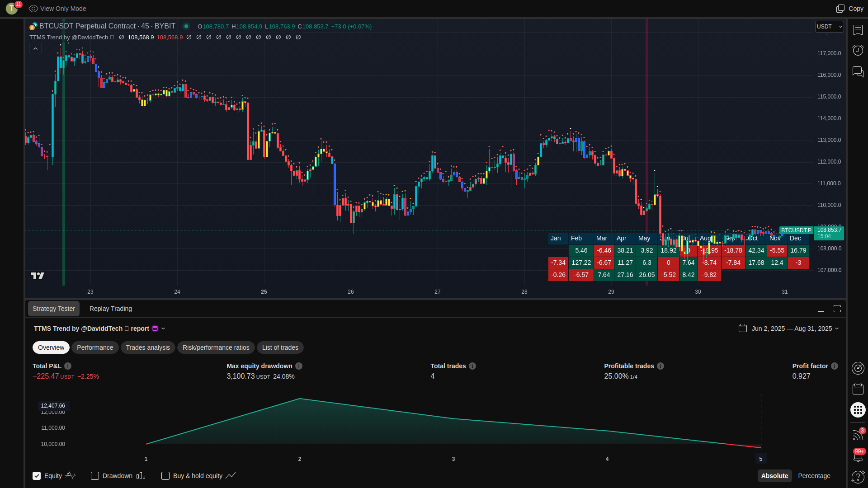Click the 0.927 profit factor value
The height and width of the screenshot is (488, 868).
801,376
